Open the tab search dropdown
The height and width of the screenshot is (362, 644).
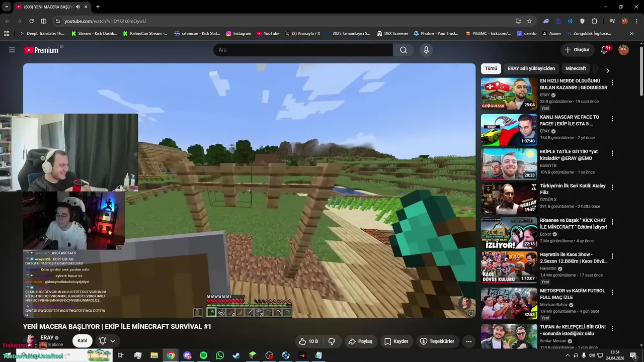[x=7, y=7]
